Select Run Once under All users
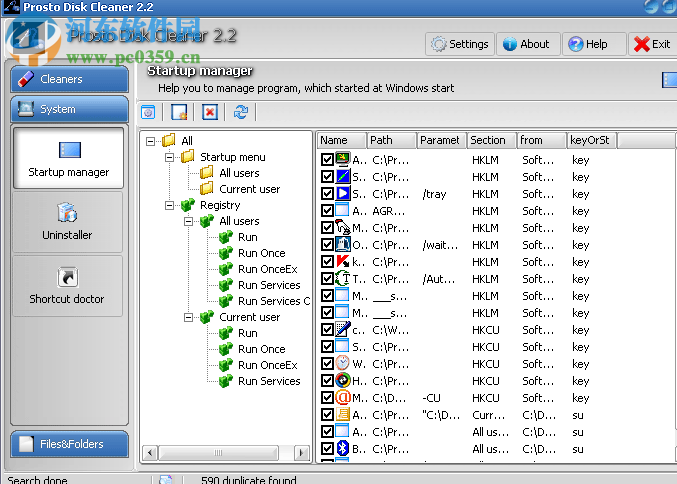Viewport: 677px width, 484px height. click(262, 253)
